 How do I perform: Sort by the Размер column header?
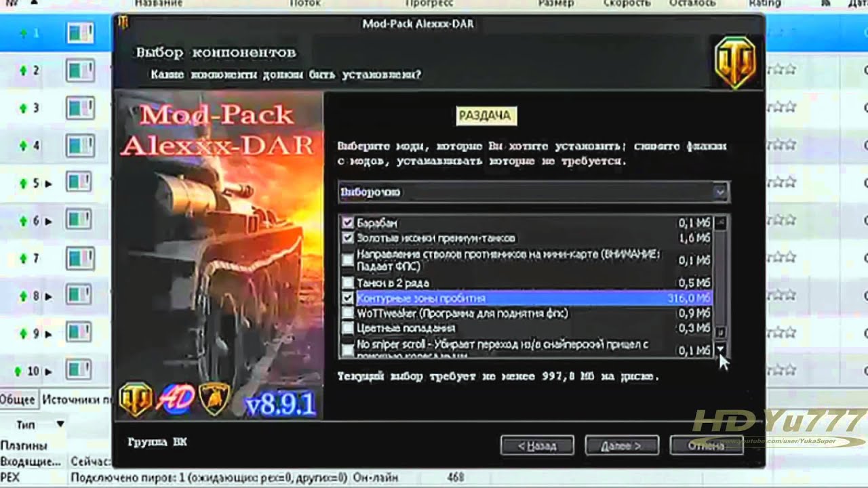(x=556, y=4)
